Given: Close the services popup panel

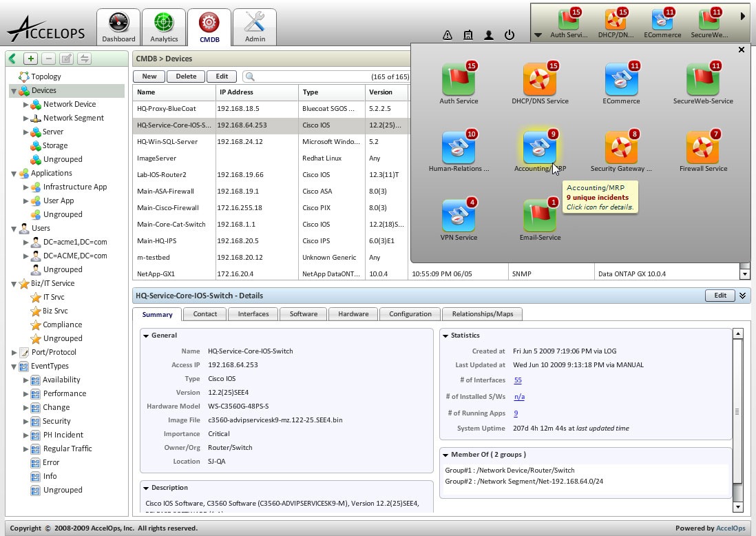Looking at the screenshot, I should (x=741, y=50).
